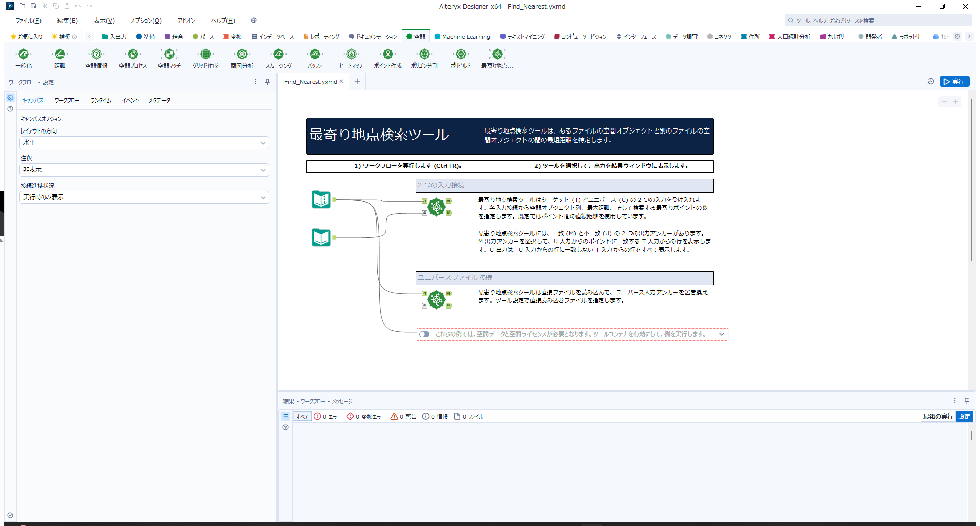Open tool palette settings gear
Screen dimensions: 980x526
click(x=957, y=37)
